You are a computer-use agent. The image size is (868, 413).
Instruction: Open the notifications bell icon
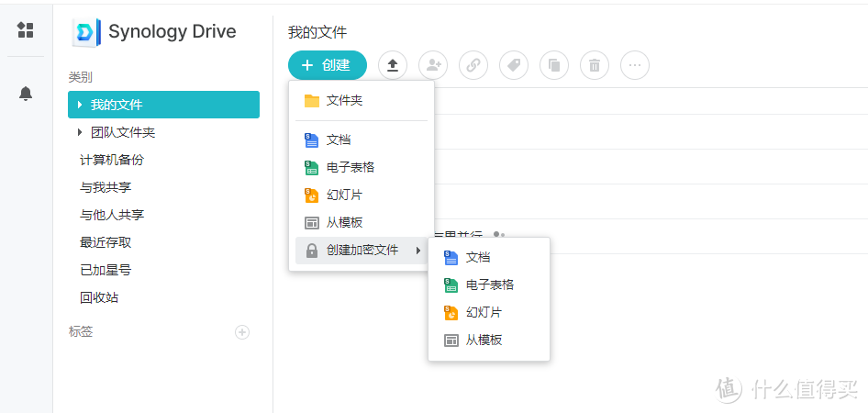pos(26,94)
